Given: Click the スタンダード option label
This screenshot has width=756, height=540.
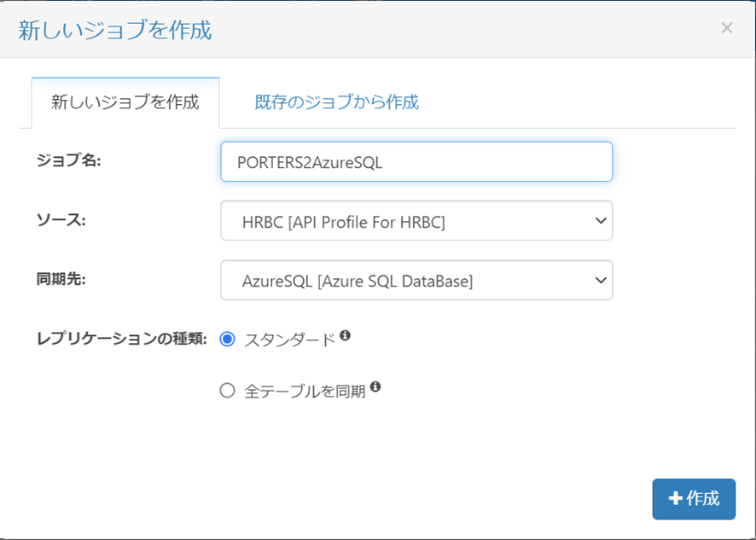Looking at the screenshot, I should (x=289, y=340).
